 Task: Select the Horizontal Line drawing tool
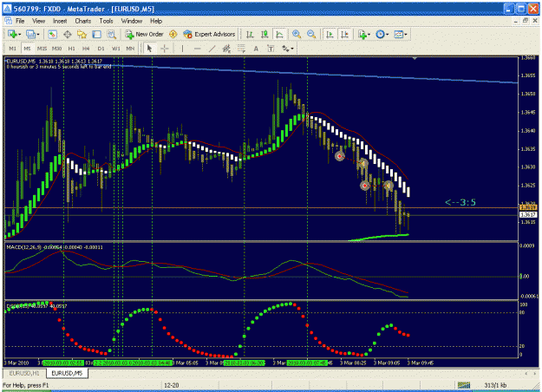[197, 49]
